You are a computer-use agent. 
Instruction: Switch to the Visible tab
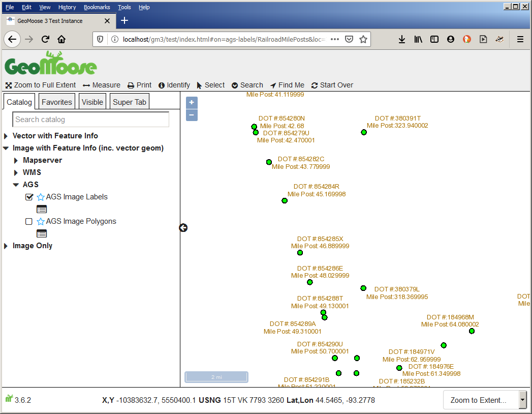(92, 102)
